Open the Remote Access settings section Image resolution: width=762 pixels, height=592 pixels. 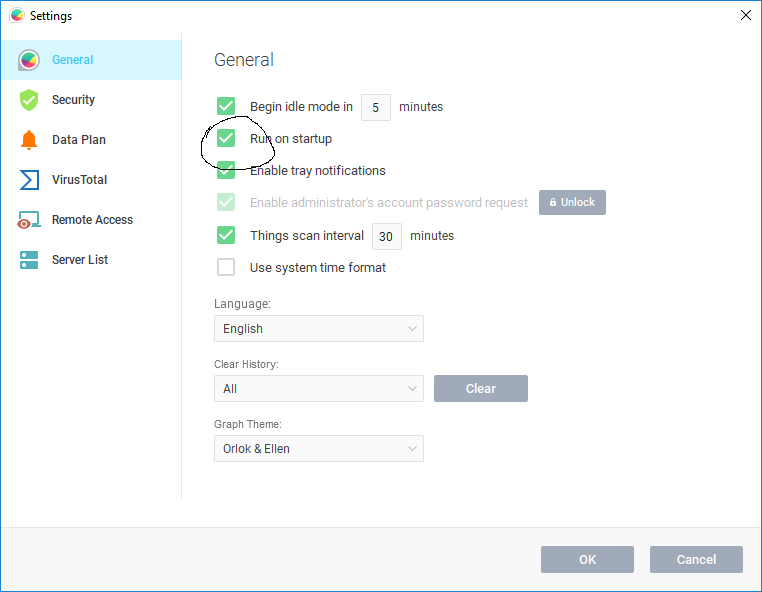[92, 220]
